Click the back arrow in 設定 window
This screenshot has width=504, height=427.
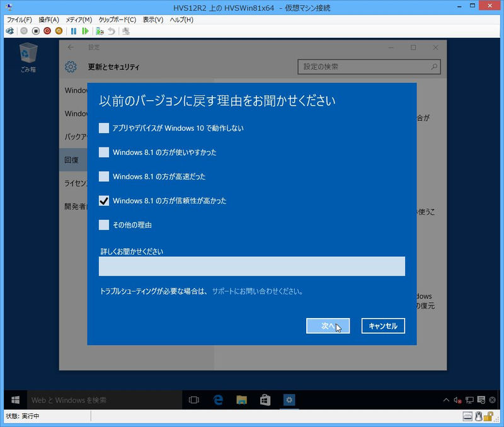[x=71, y=47]
